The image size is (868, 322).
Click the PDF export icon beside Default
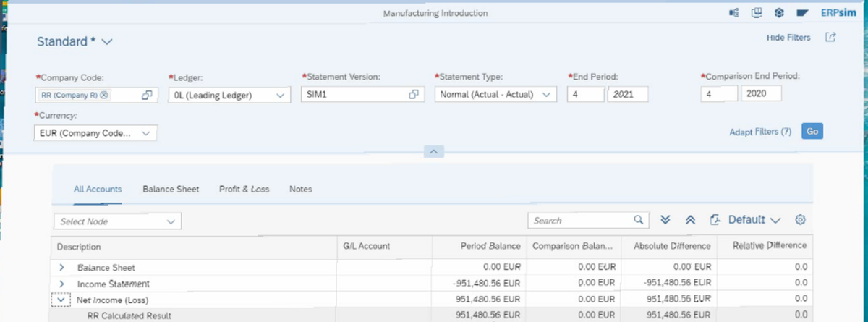pyautogui.click(x=715, y=220)
